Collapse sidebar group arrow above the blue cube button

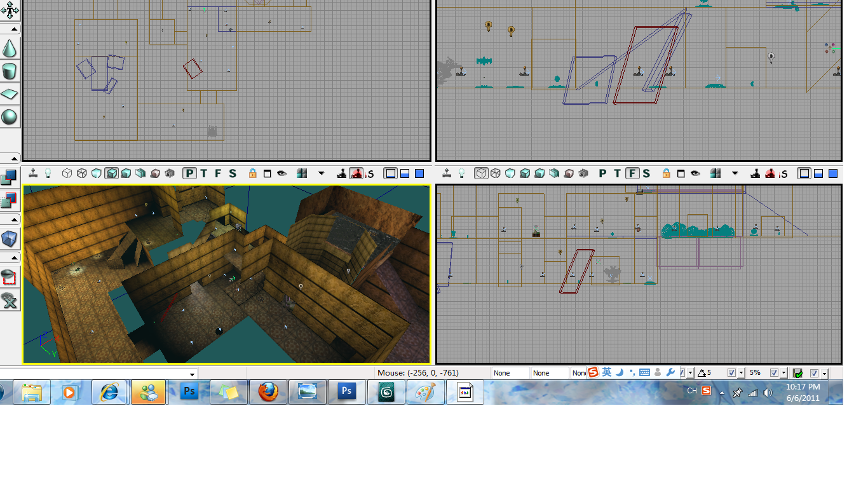[x=10, y=219]
